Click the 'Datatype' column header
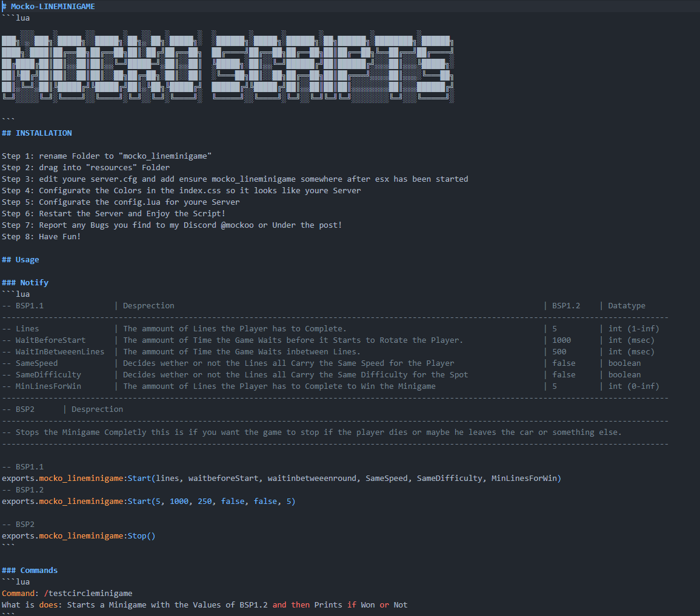700x616 pixels. click(x=626, y=305)
